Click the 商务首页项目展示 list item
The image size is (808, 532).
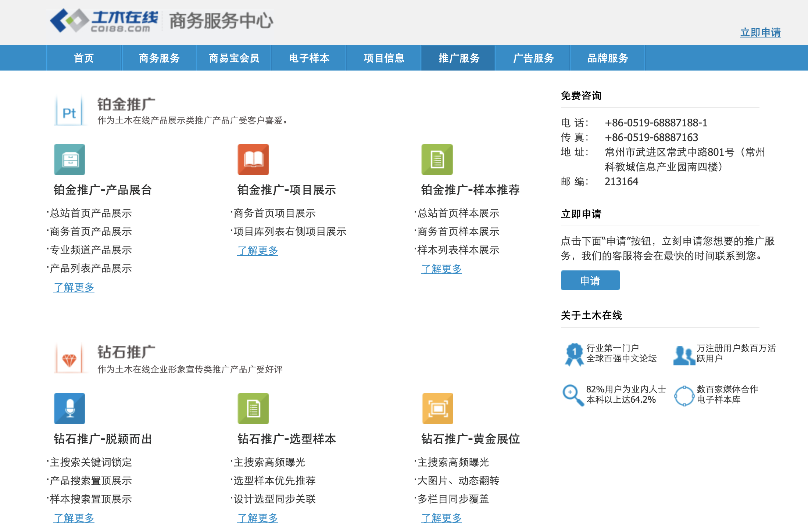pyautogui.click(x=273, y=213)
